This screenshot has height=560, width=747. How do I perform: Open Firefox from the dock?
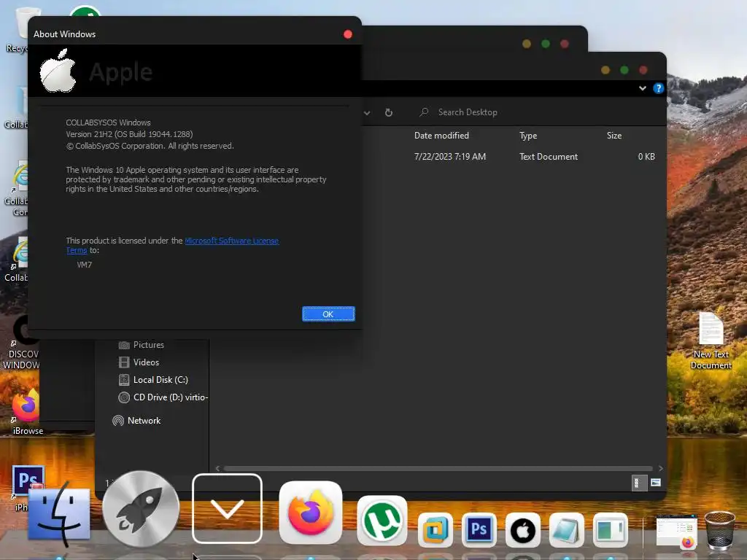click(x=311, y=513)
